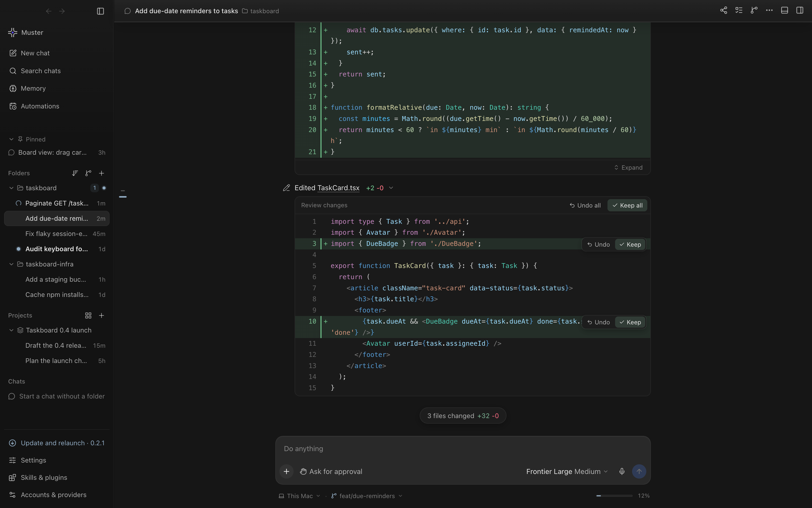This screenshot has height=508, width=812.
Task: Open the branch icon in top bar
Action: [x=754, y=10]
